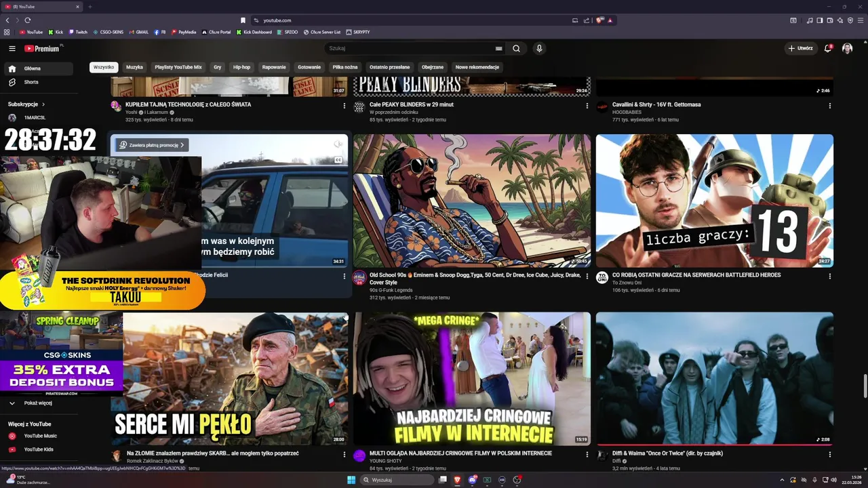868x488 pixels.
Task: Open options menu for Cavallini & Shrty video
Action: [829, 106]
